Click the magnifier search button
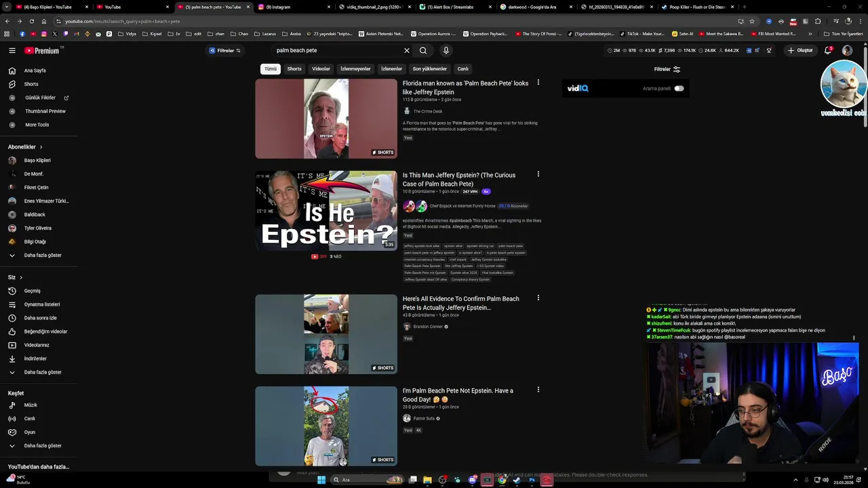This screenshot has height=488, width=868. coord(423,50)
